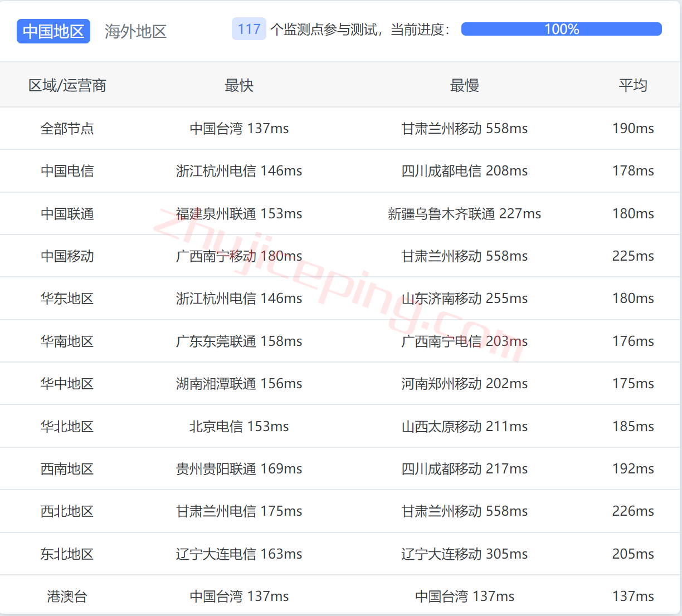
Task: Click 辽宁大连移动 305ms cell
Action: [465, 554]
